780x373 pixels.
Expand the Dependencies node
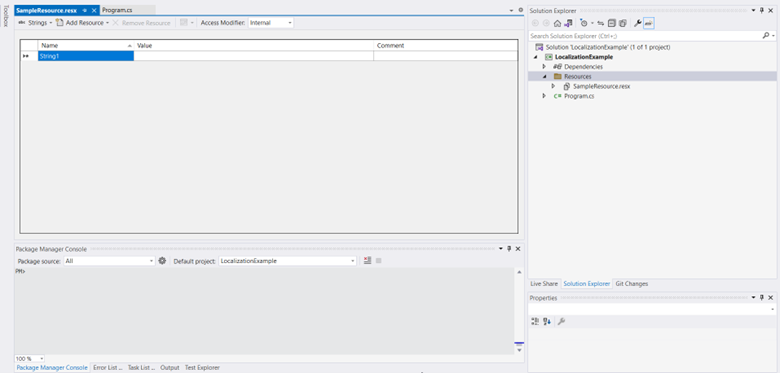pos(544,67)
